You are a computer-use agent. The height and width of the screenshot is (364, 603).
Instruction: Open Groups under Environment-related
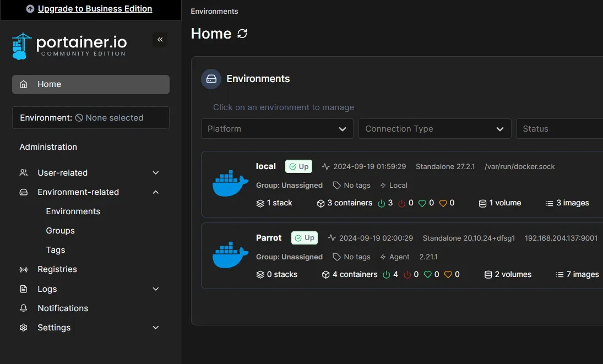(x=60, y=231)
